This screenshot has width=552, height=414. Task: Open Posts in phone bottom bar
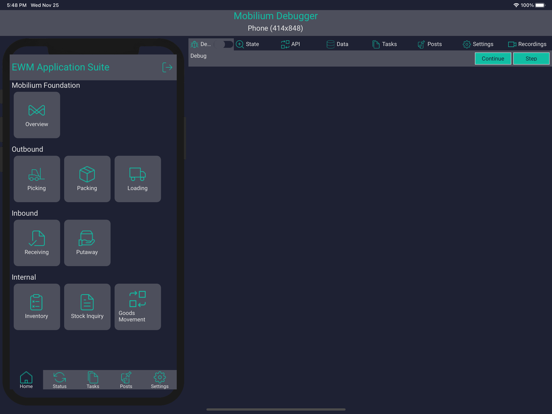point(126,380)
